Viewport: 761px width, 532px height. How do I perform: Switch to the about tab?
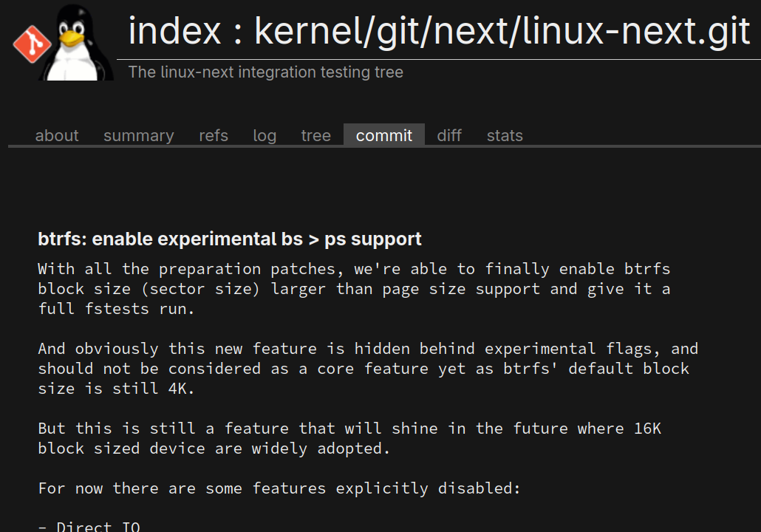pos(57,136)
